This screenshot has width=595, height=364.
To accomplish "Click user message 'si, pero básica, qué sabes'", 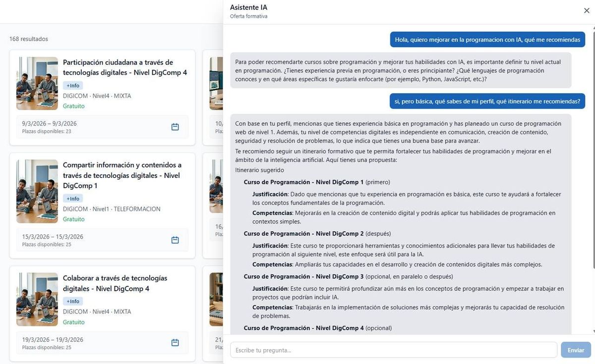I will click(487, 102).
